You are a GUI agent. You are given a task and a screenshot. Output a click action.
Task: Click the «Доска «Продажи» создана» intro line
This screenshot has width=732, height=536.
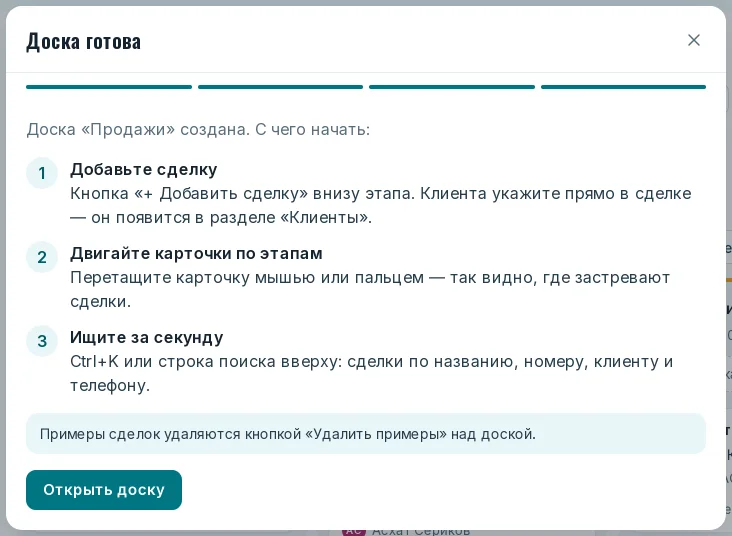coord(198,129)
